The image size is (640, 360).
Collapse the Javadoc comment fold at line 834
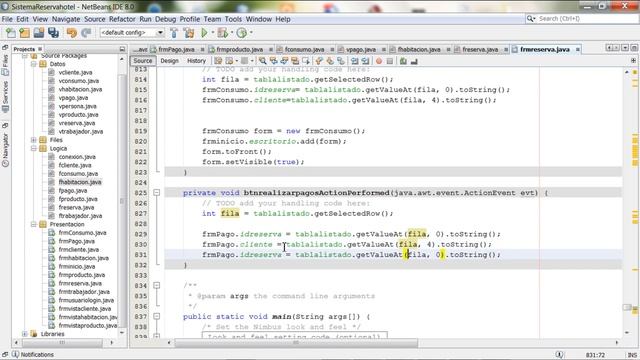(x=156, y=285)
